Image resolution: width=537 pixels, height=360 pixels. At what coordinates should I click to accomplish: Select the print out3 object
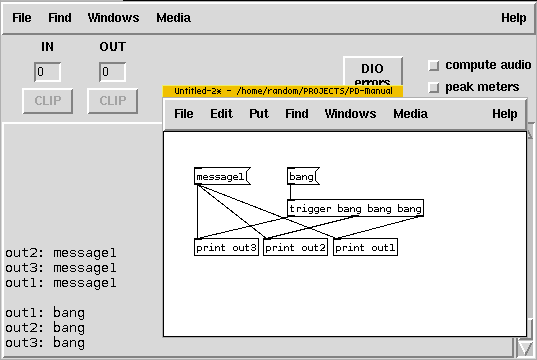(226, 247)
